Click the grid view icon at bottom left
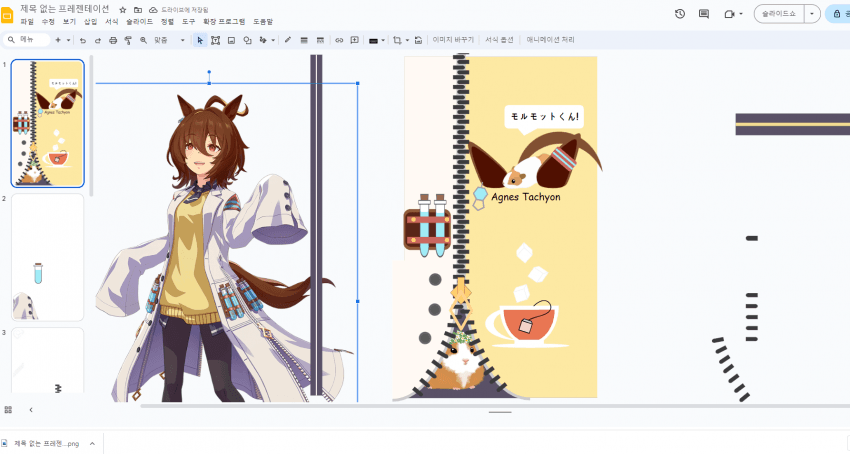 8,410
